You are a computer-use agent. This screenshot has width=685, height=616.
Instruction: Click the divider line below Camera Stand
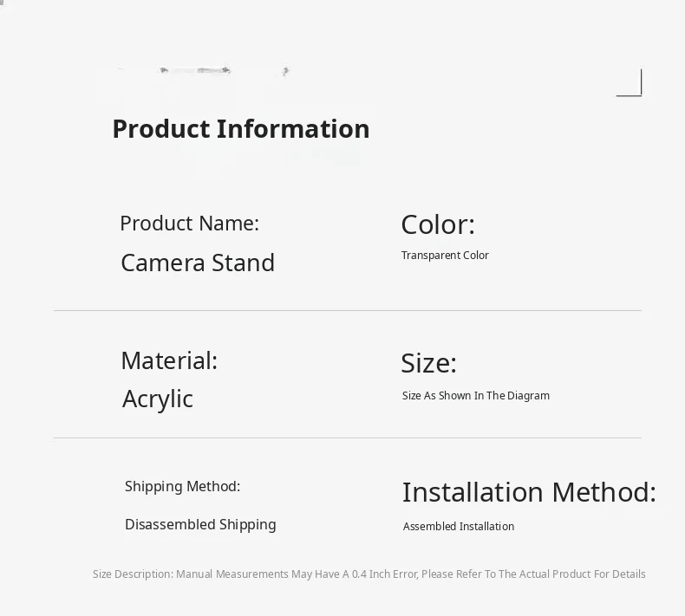pyautogui.click(x=347, y=310)
